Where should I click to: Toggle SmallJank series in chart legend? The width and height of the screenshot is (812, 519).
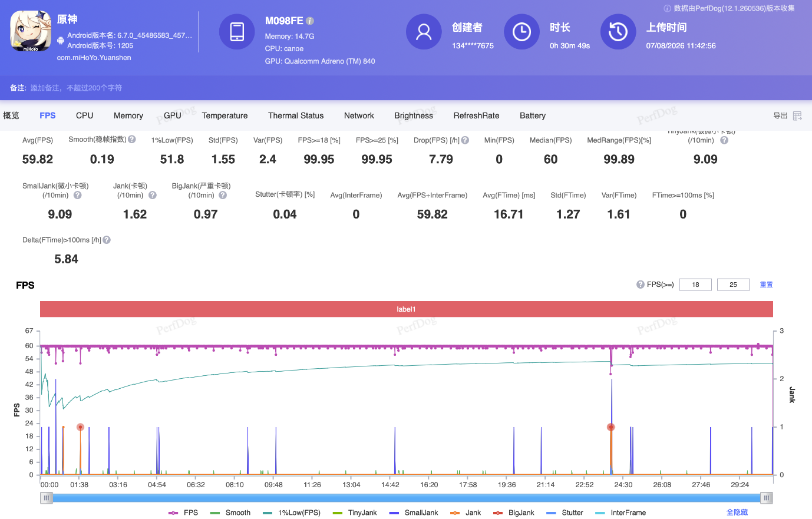tap(414, 513)
